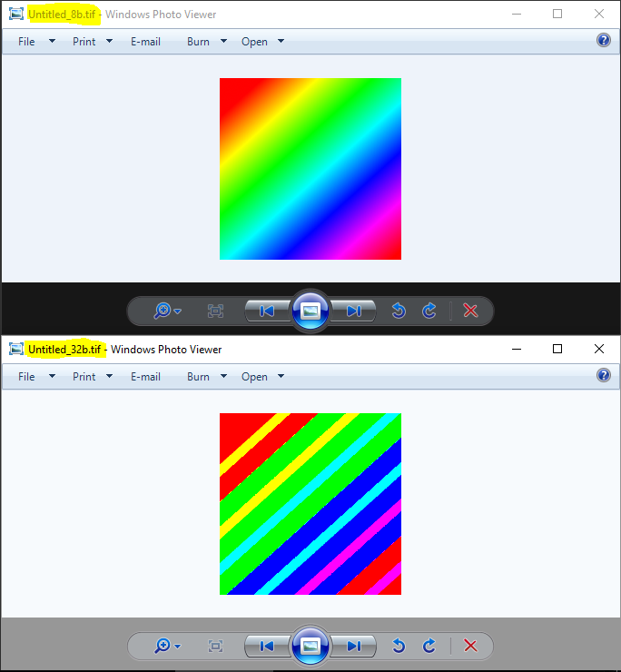Click zoom magnifier in Untitled_8b.tif window
The image size is (621, 672).
coord(163,311)
